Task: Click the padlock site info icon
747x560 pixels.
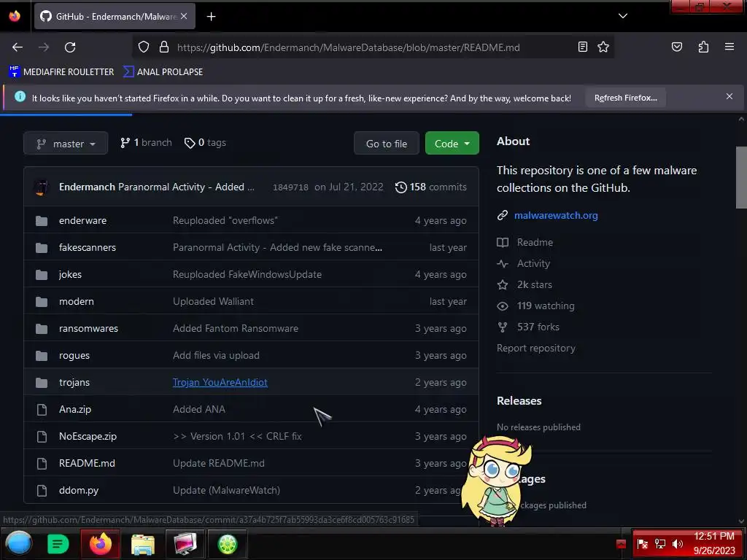Action: (164, 47)
